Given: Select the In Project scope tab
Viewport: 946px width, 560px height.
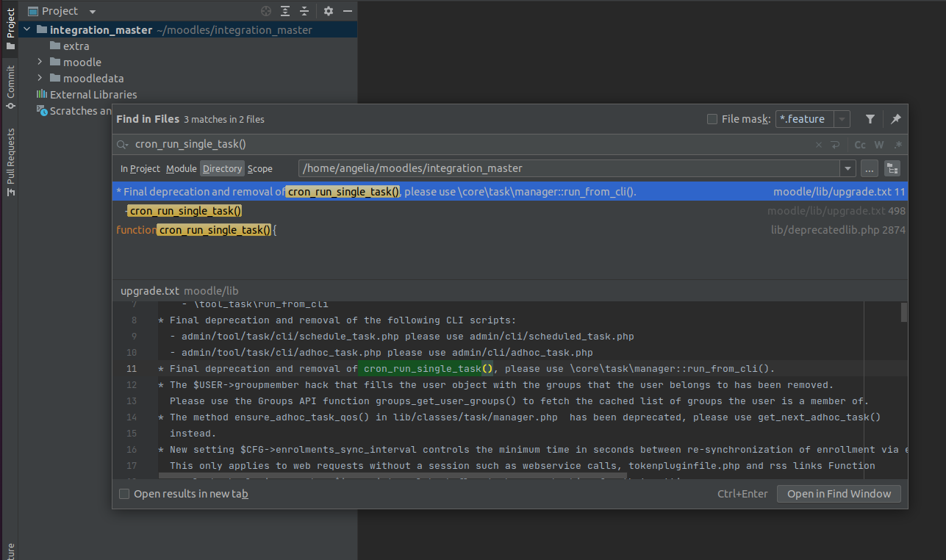Looking at the screenshot, I should tap(140, 168).
